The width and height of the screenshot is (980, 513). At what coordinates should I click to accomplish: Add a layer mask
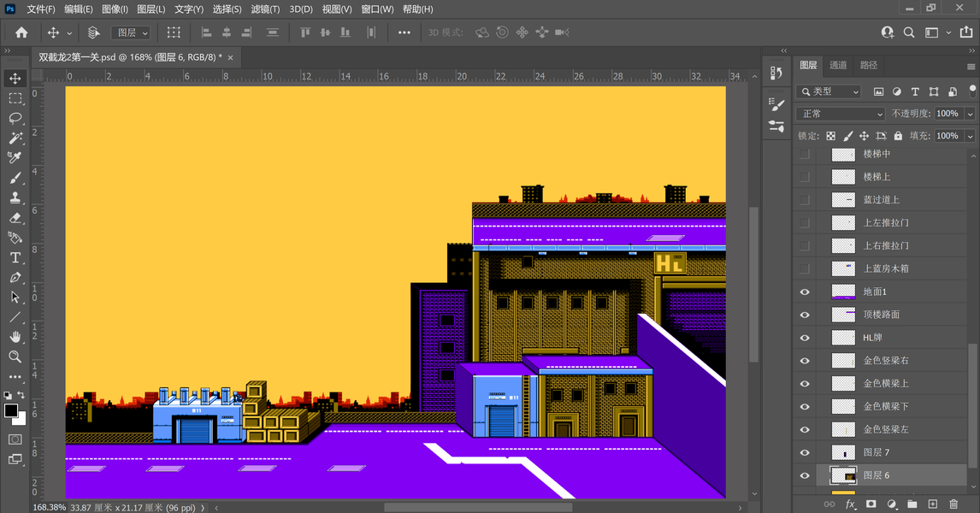pyautogui.click(x=871, y=504)
